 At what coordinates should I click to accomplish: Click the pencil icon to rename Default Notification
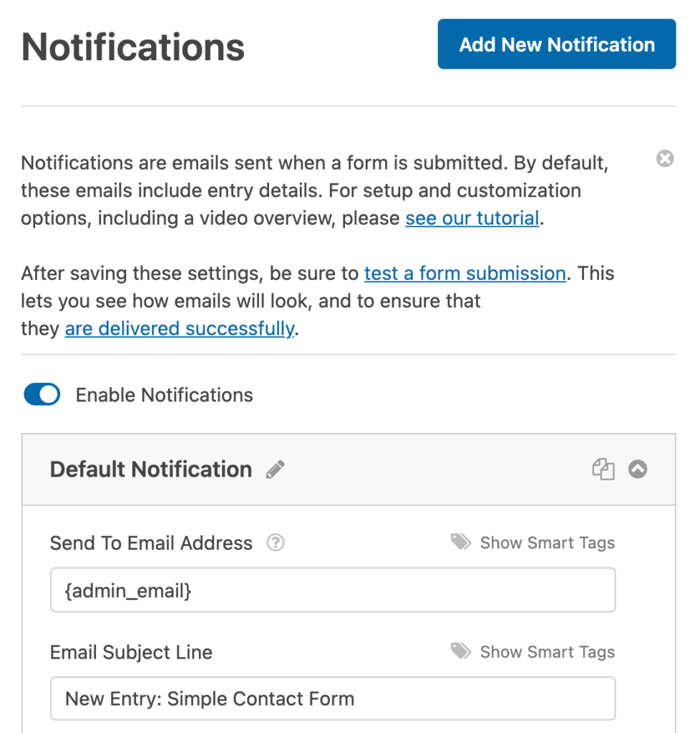(275, 469)
